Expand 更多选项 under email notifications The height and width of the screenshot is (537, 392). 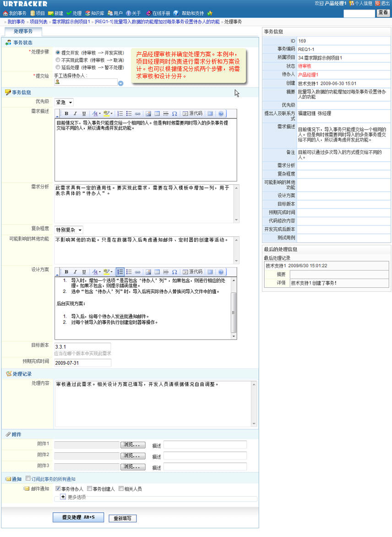(63, 497)
